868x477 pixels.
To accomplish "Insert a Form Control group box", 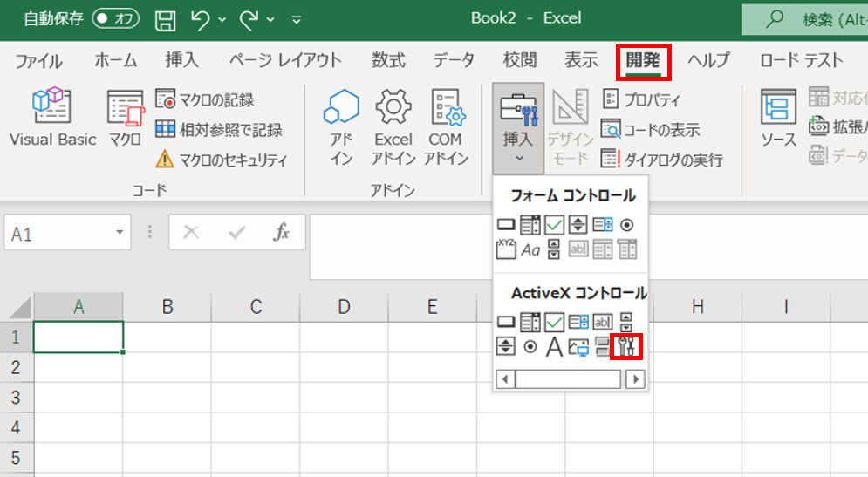I will pos(505,249).
